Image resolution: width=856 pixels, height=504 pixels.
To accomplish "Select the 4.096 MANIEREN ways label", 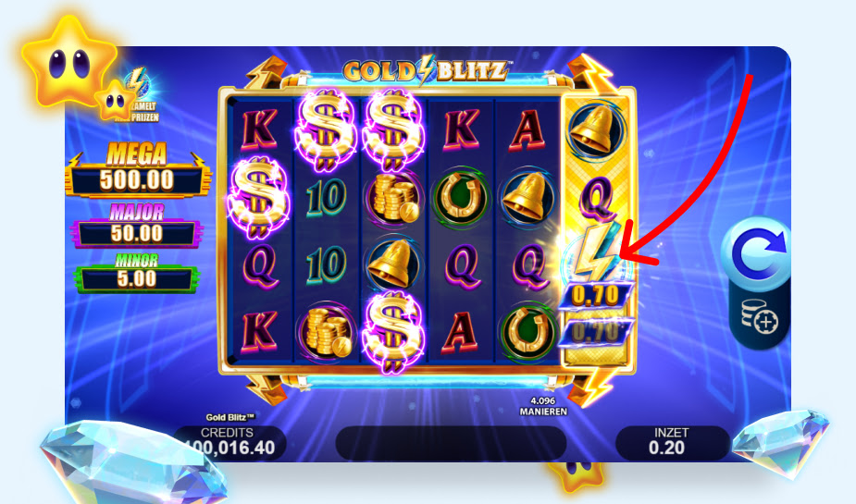I will (x=543, y=406).
